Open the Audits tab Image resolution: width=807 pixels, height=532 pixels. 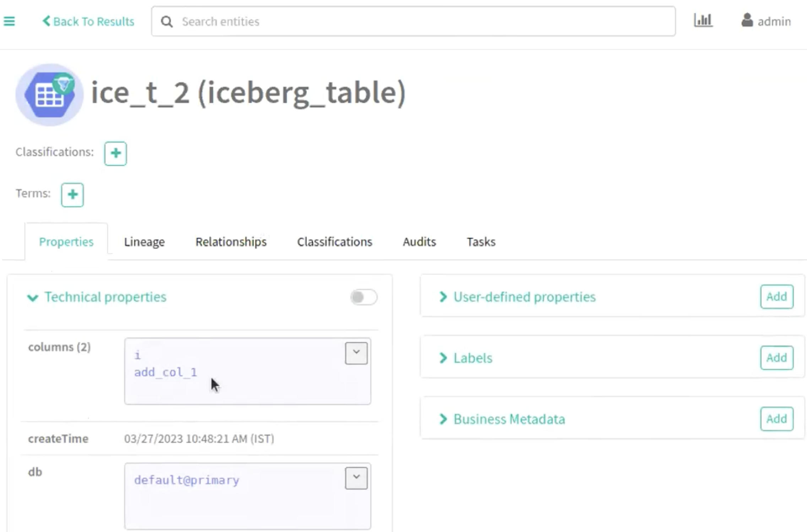(419, 242)
